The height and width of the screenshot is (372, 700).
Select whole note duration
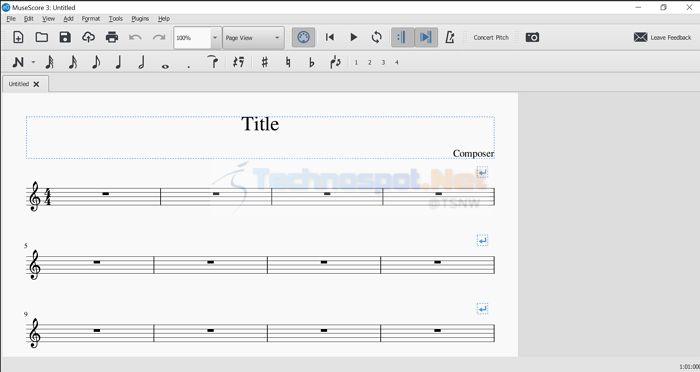165,67
